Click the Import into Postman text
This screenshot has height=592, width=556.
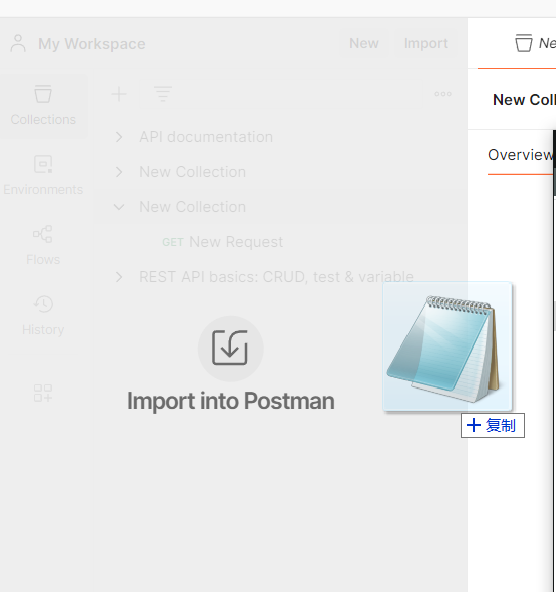click(231, 401)
